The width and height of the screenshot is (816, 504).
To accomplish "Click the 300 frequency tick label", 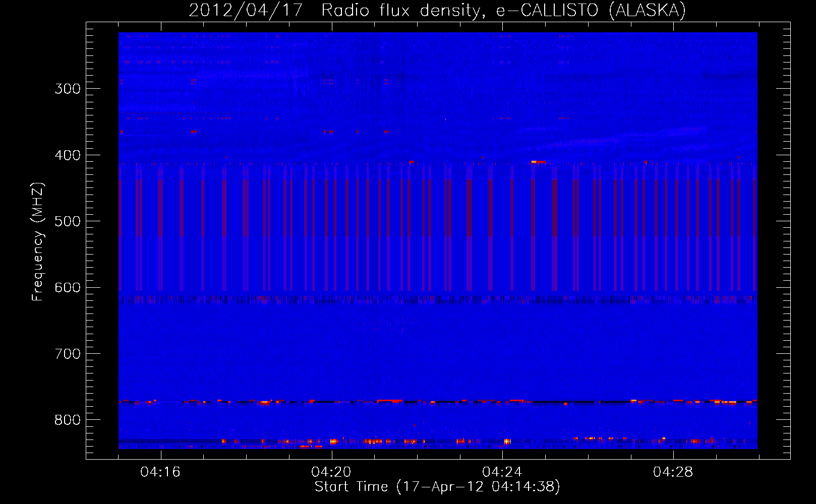I will click(68, 89).
